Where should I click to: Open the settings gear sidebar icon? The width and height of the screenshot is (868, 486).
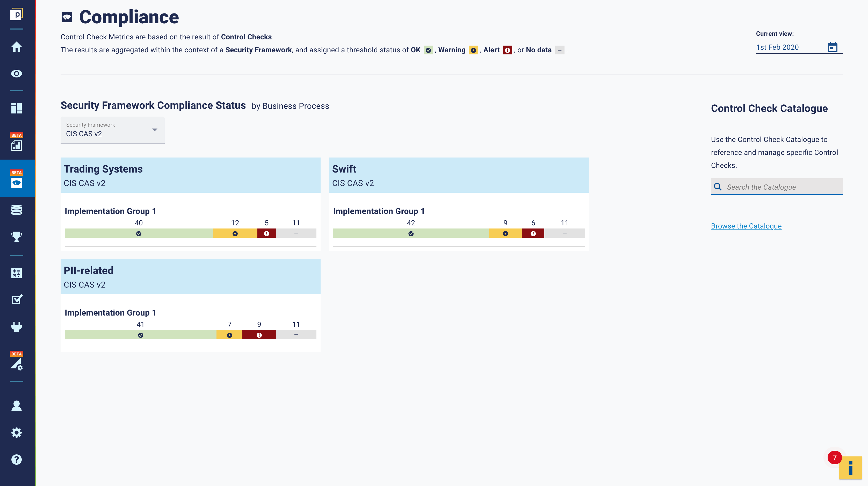click(x=17, y=432)
